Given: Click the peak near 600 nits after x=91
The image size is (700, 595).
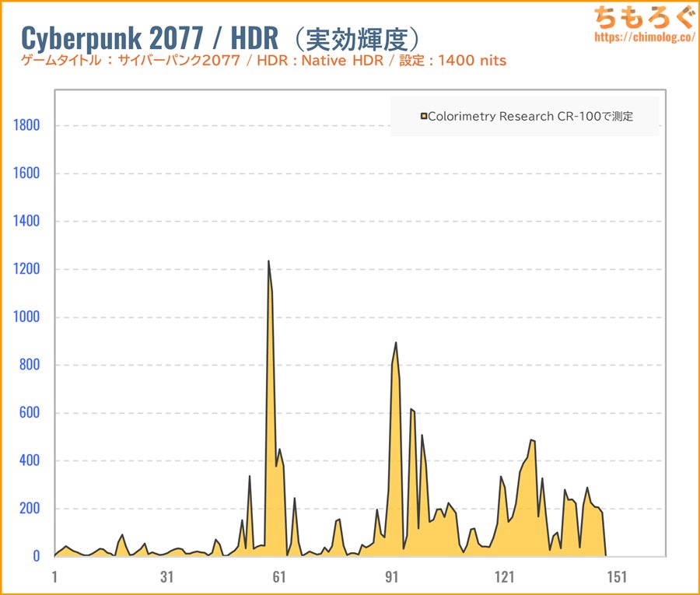Looking at the screenshot, I should pos(411,410).
